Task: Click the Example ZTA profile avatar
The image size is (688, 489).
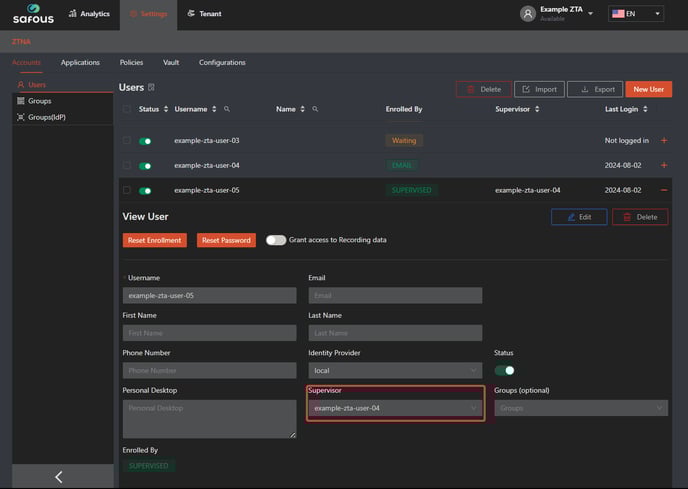Action: (527, 14)
